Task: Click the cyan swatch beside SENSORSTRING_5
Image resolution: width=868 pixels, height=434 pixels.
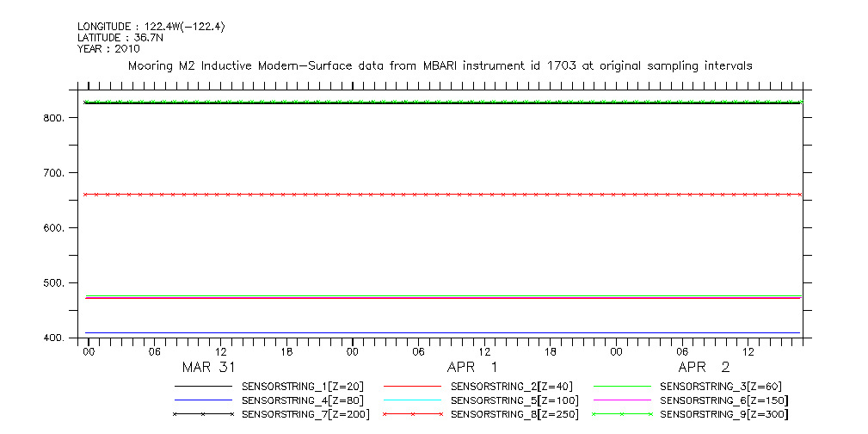Action: point(412,400)
